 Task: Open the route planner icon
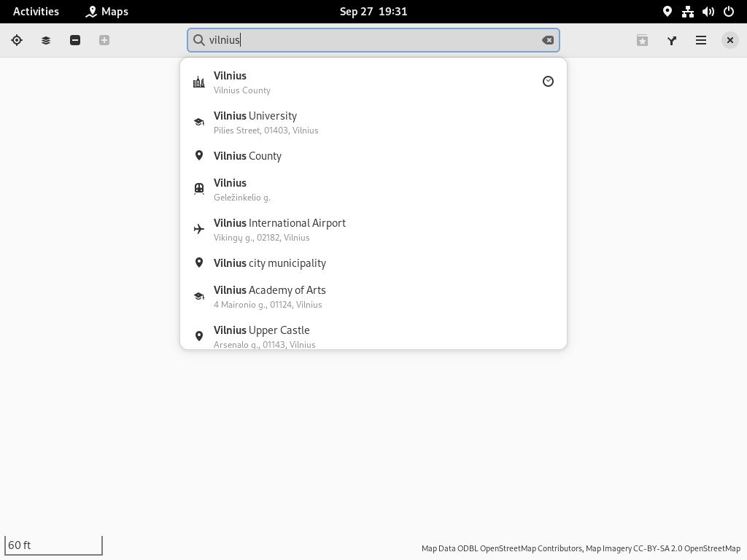point(672,41)
